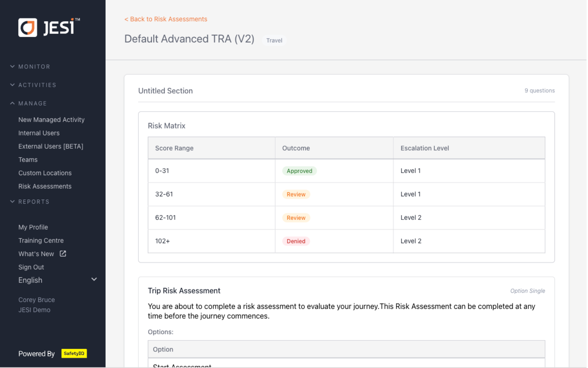Click Sign Out
This screenshot has height=368, width=588.
(x=31, y=267)
